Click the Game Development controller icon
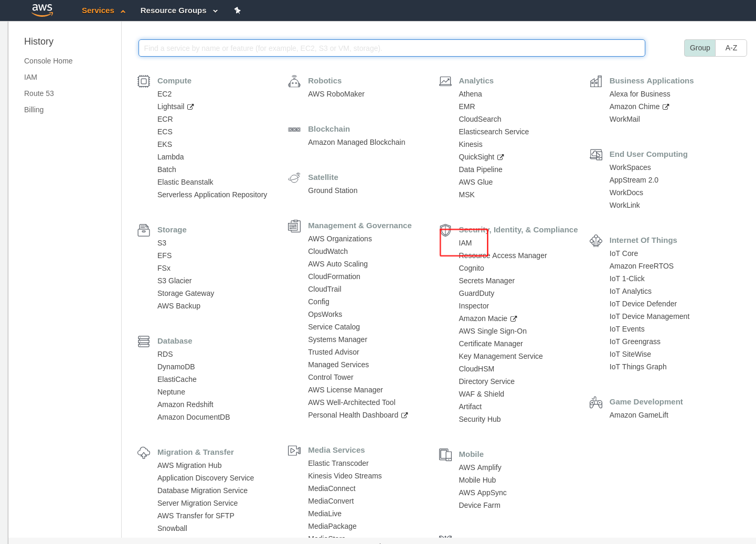 tap(596, 402)
